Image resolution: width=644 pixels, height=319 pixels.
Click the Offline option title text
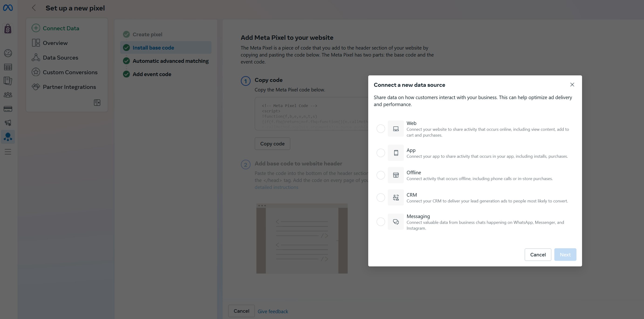point(413,173)
